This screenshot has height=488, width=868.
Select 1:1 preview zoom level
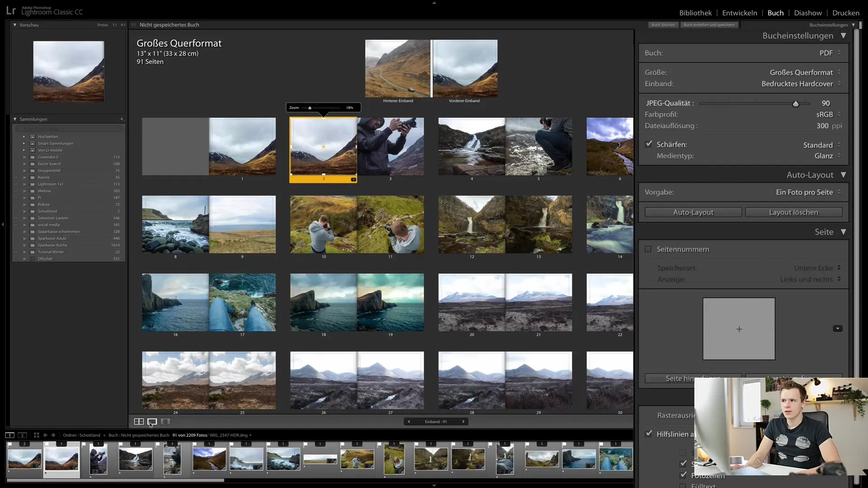pos(115,25)
